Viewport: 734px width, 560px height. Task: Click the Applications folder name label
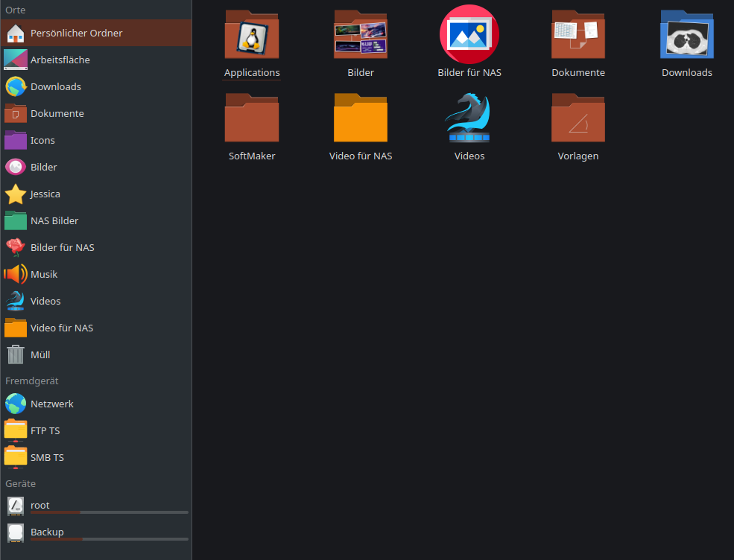(252, 72)
